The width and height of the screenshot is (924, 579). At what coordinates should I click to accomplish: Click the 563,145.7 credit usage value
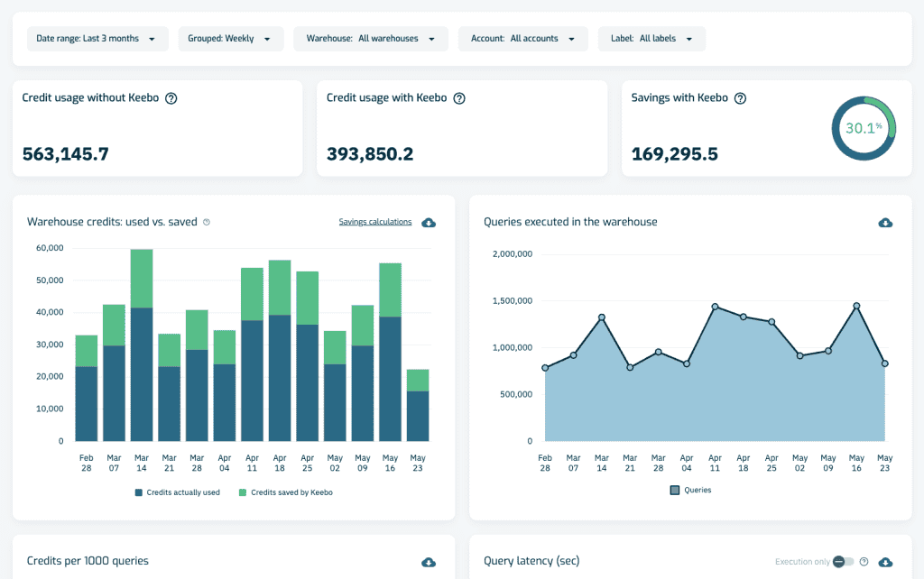click(65, 154)
